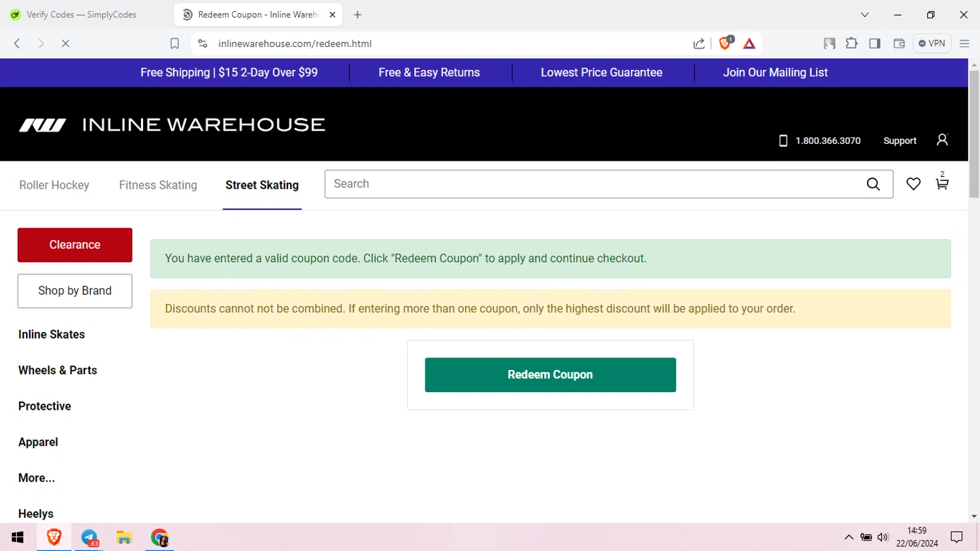The image size is (980, 551).
Task: Open the Brave Wallet icon
Action: [x=899, y=43]
